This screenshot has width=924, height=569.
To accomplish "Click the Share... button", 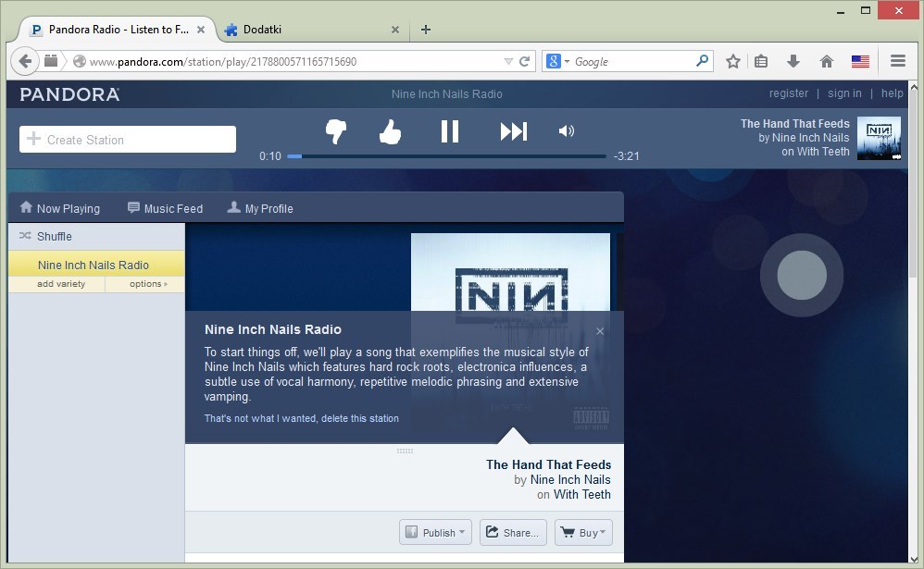I will pos(513,533).
